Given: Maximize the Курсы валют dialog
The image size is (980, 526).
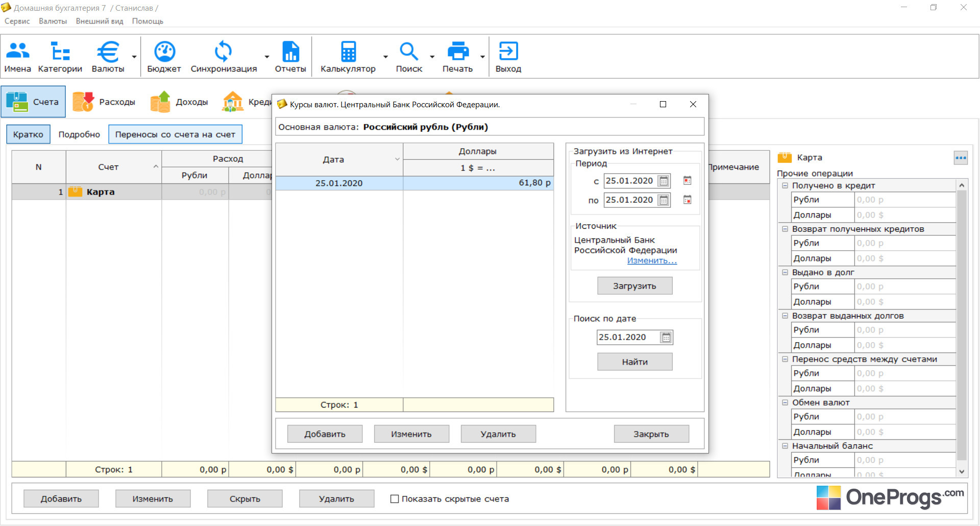Looking at the screenshot, I should (663, 104).
